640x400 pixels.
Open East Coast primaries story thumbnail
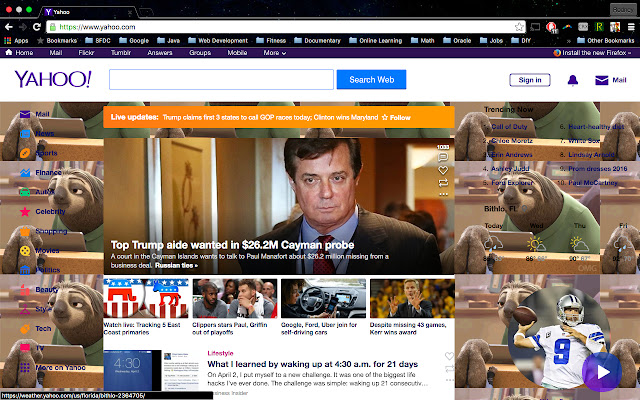[146, 298]
